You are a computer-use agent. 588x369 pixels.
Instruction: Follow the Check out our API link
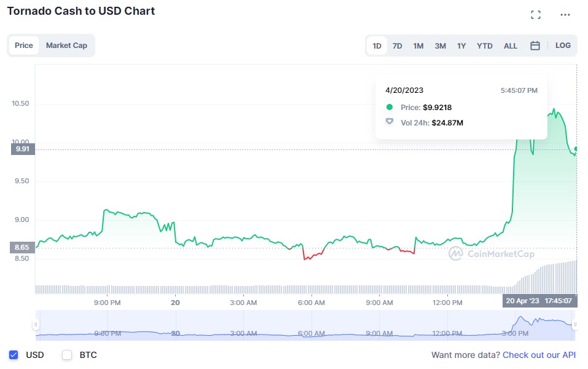(539, 355)
